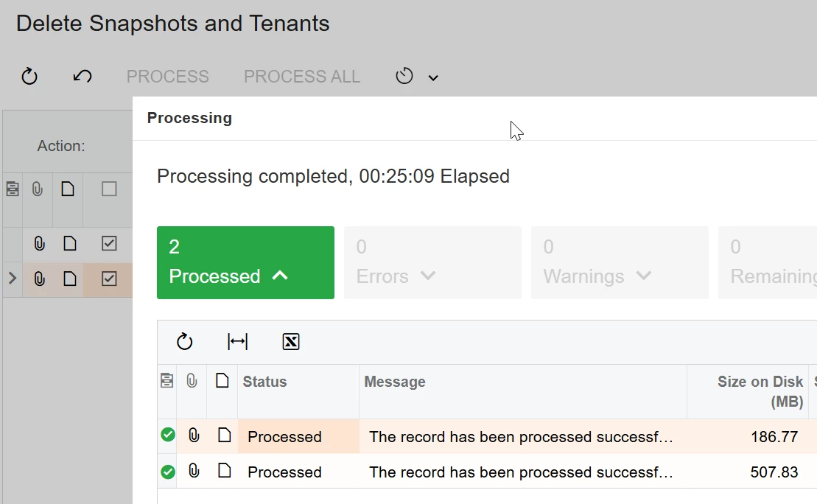Viewport: 817px width, 504px height.
Task: Open the schedule dropdown arrow
Action: coord(433,77)
